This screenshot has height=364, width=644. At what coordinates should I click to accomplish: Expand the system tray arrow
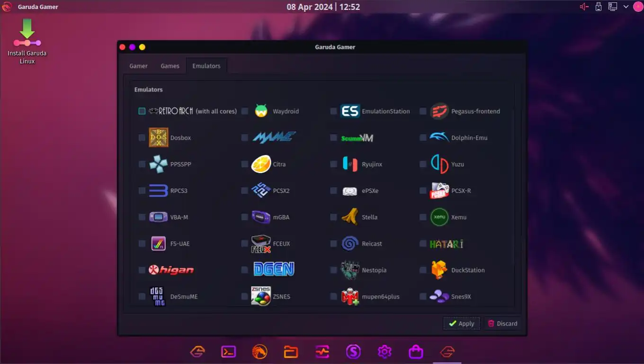[x=626, y=7]
